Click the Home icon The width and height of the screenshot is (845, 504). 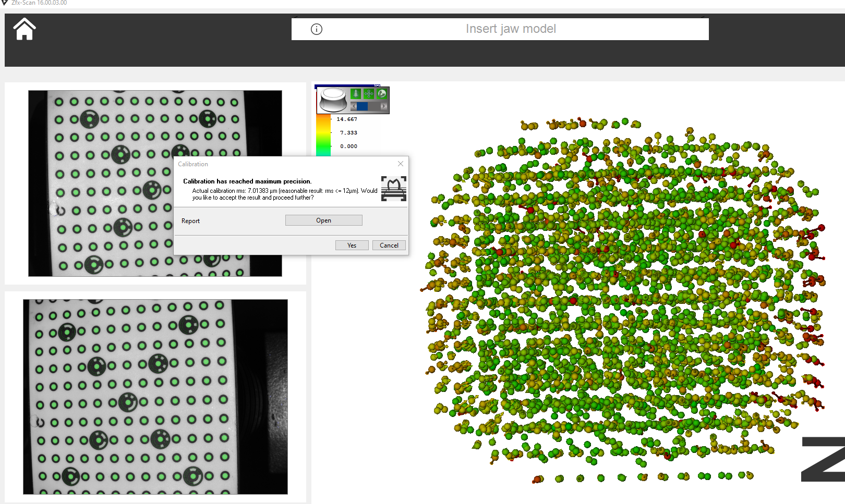(x=24, y=29)
